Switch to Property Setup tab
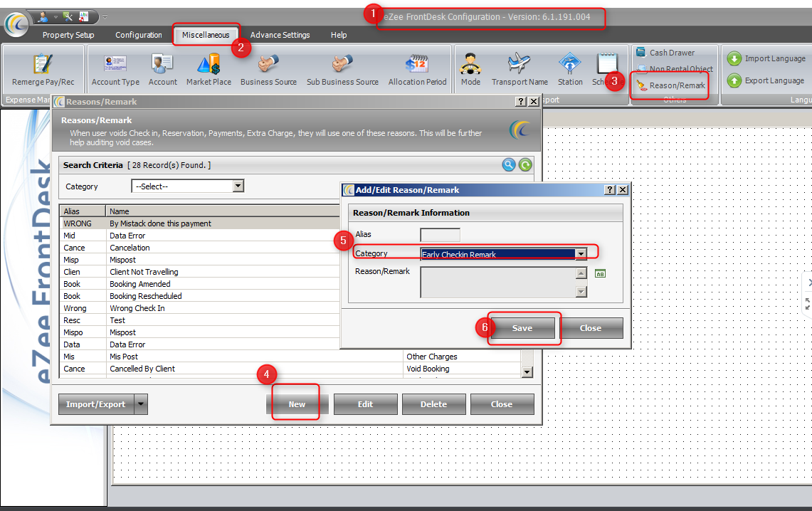The image size is (812, 511). click(x=68, y=35)
